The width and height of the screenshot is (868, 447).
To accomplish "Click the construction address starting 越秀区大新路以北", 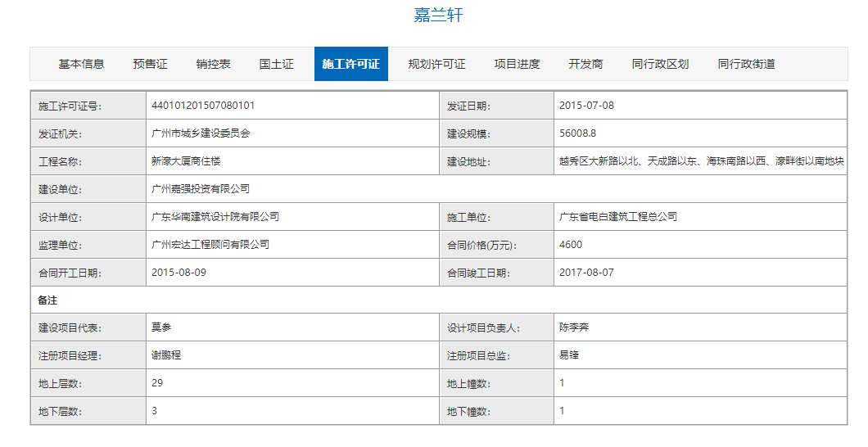I will pos(702,161).
